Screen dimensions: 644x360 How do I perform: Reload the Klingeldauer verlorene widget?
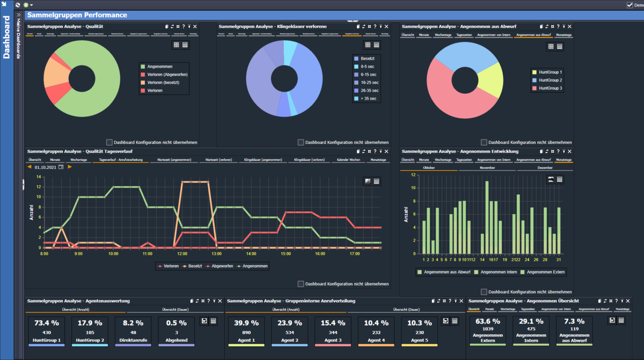[x=364, y=26]
